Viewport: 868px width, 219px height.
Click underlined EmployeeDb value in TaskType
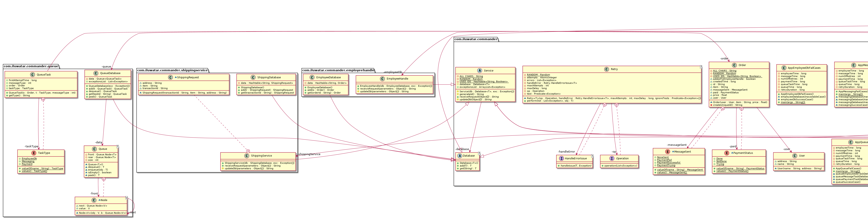pyautogui.click(x=29, y=159)
